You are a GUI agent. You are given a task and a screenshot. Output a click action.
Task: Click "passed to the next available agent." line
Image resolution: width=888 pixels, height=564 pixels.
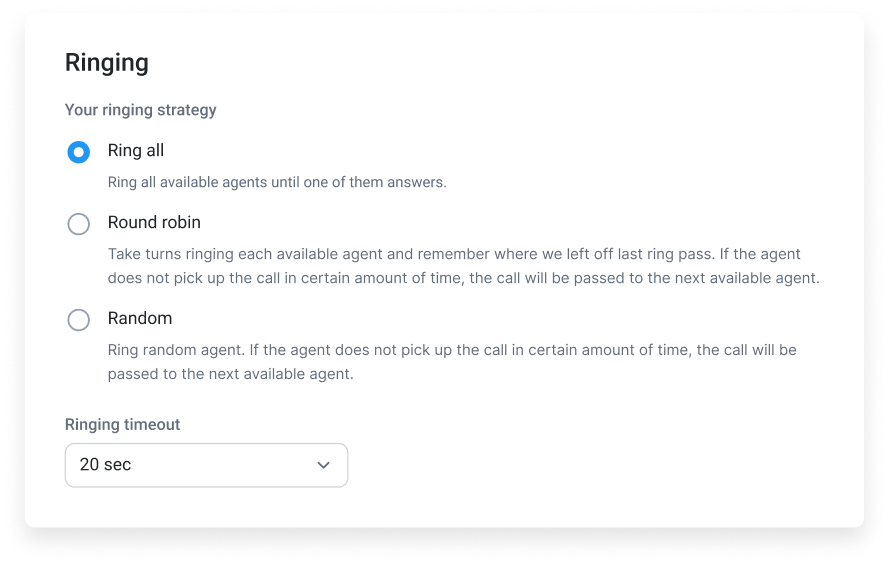[230, 374]
